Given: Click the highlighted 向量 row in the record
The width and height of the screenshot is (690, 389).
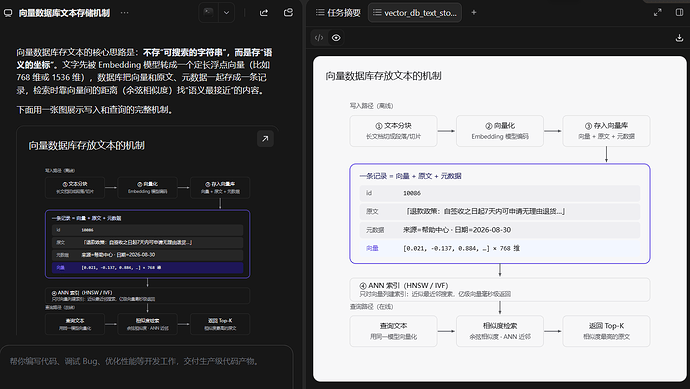Looking at the screenshot, I should (x=500, y=249).
